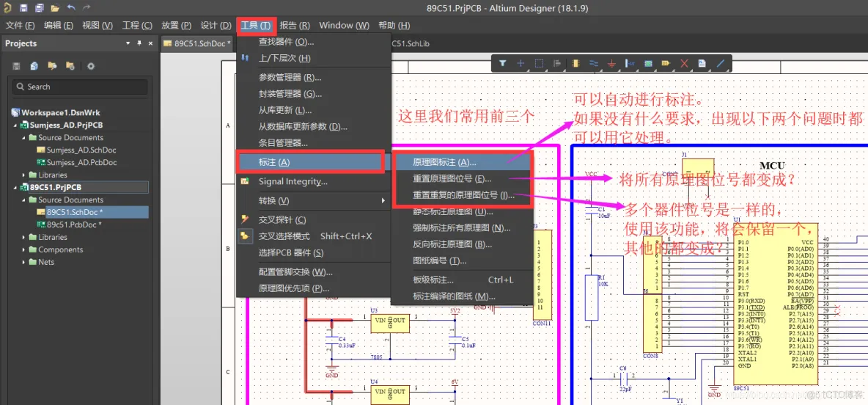Collapse the 89C51.PrjPCB project node
Screen dimensions: 868x405
pyautogui.click(x=16, y=187)
